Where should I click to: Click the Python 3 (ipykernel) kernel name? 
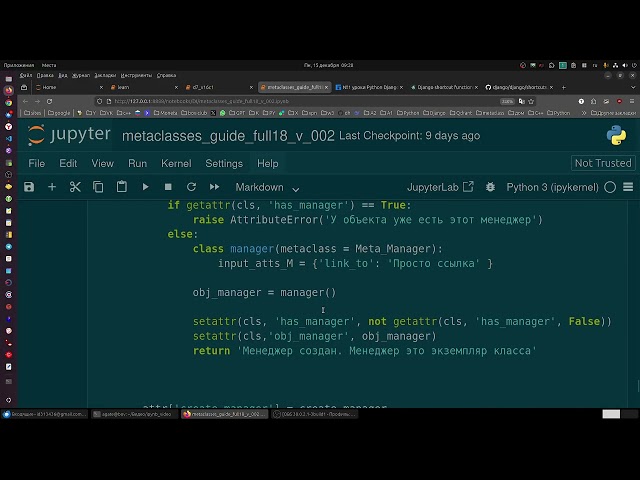[x=552, y=187]
